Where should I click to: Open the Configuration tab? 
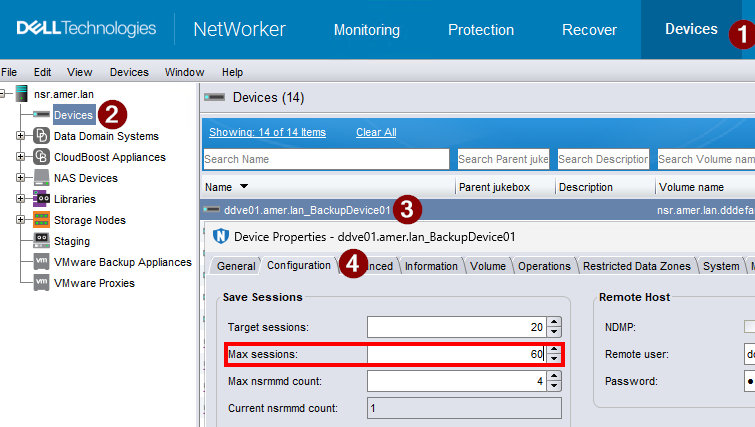[x=299, y=265]
